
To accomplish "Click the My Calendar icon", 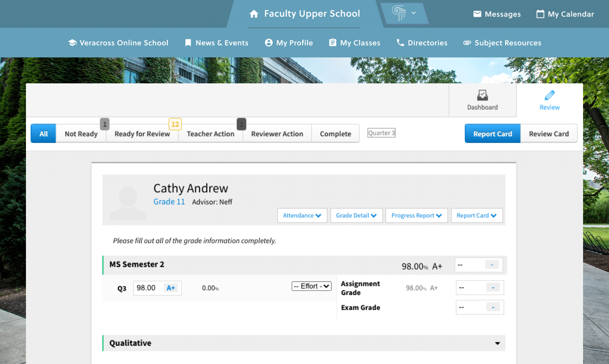I will point(540,14).
